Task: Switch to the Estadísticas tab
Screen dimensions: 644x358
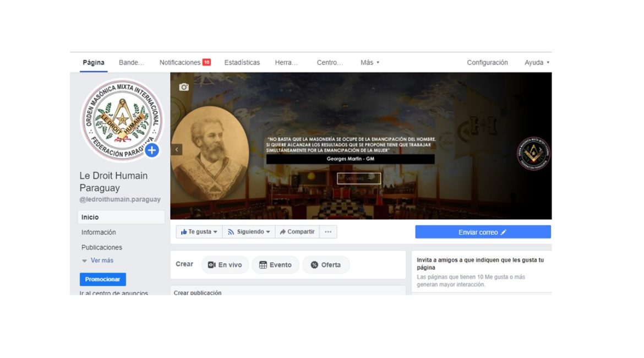Action: (x=242, y=62)
